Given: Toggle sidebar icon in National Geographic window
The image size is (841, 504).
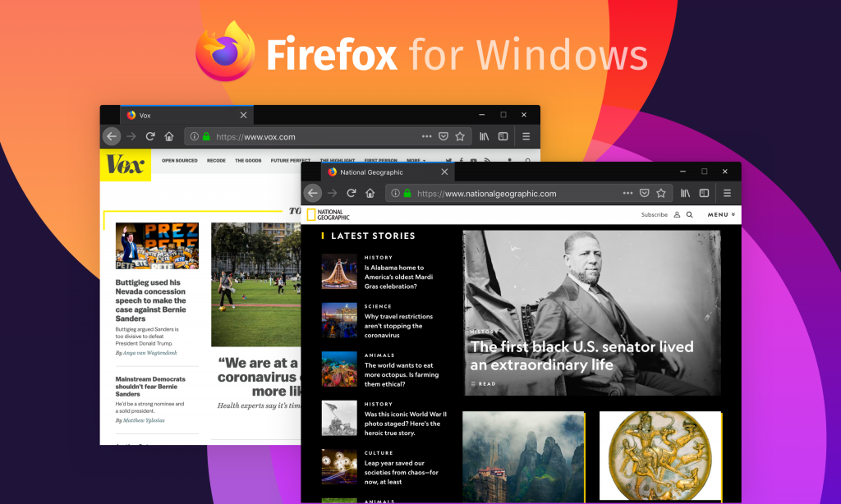Looking at the screenshot, I should pyautogui.click(x=704, y=193).
